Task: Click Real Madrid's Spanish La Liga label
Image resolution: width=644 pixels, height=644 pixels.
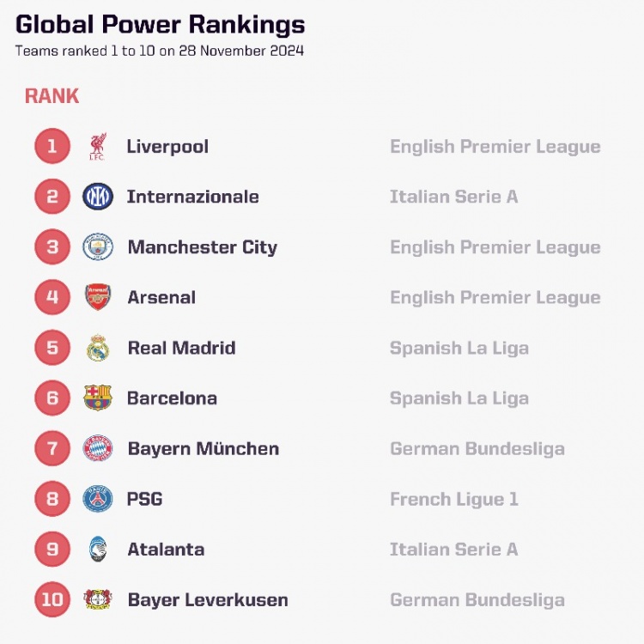Action: (x=459, y=348)
